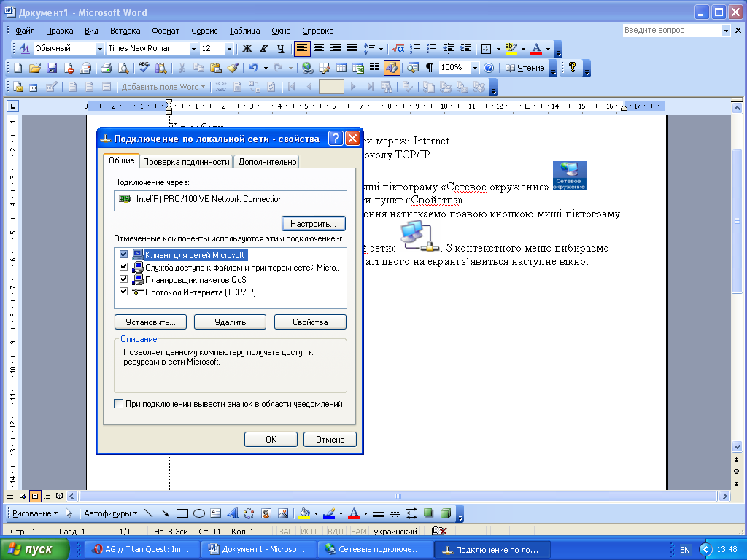747x560 pixels.
Task: Switch to Дополнительно tab
Action: [267, 162]
